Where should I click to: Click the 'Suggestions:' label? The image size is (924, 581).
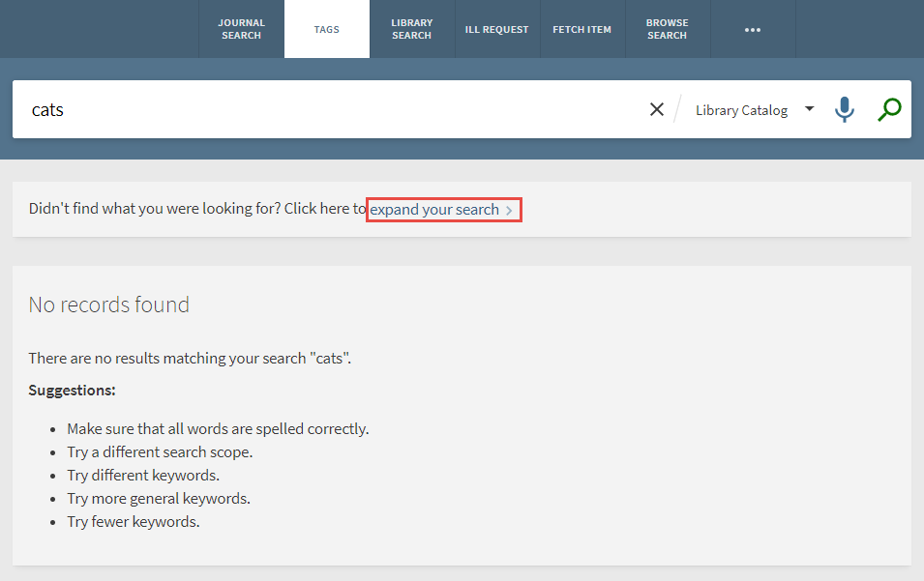72,391
